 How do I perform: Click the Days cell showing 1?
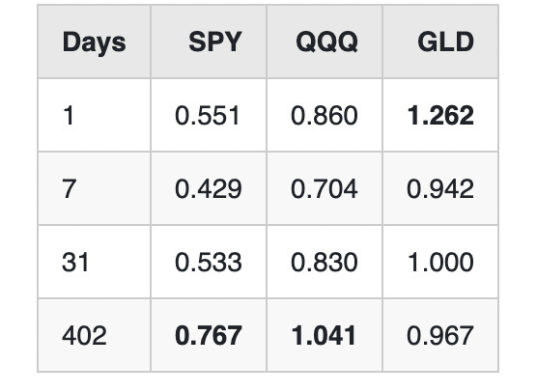[x=69, y=115]
